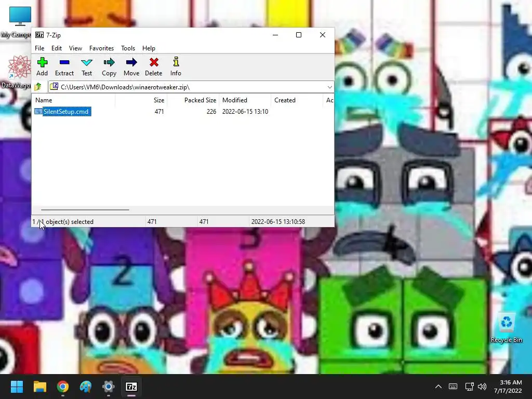Open Settings gear from the taskbar
This screenshot has height=399, width=532.
[x=109, y=387]
